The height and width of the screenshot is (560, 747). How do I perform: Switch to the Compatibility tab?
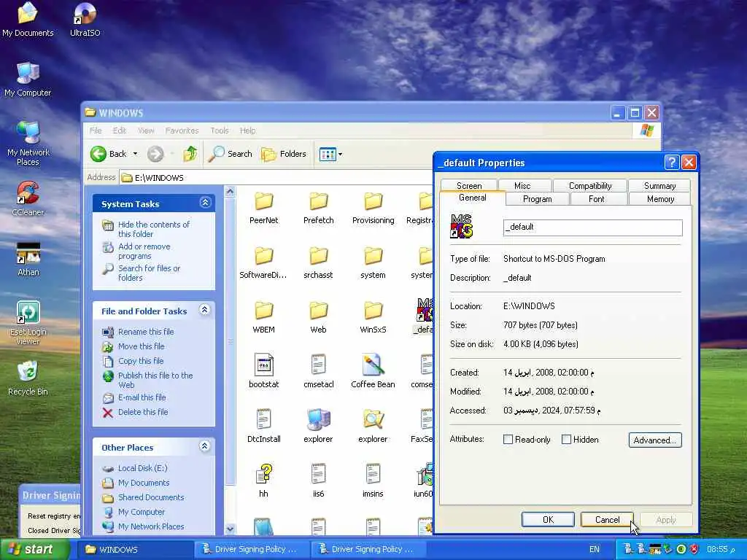click(590, 186)
